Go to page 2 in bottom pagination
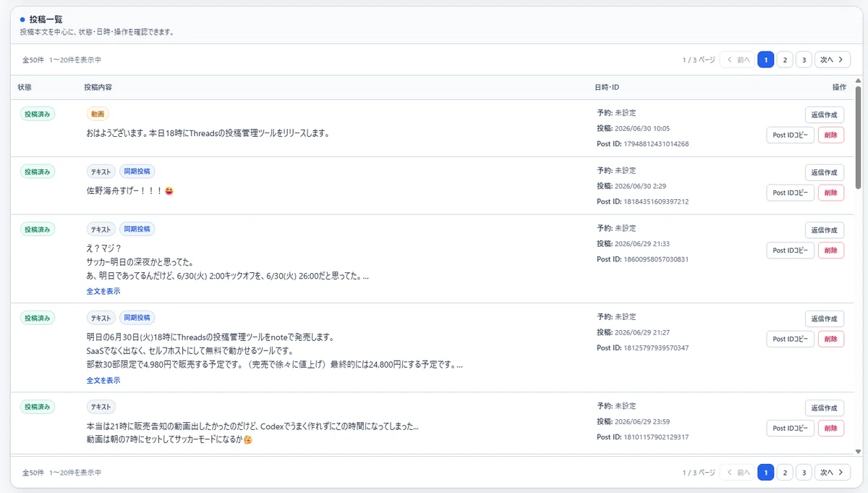868x493 pixels. [785, 473]
